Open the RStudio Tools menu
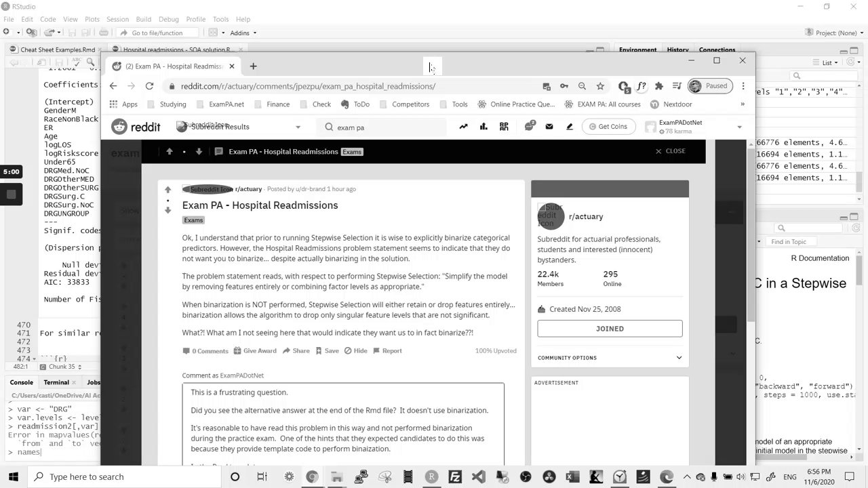The width and height of the screenshot is (868, 488). coord(220,19)
